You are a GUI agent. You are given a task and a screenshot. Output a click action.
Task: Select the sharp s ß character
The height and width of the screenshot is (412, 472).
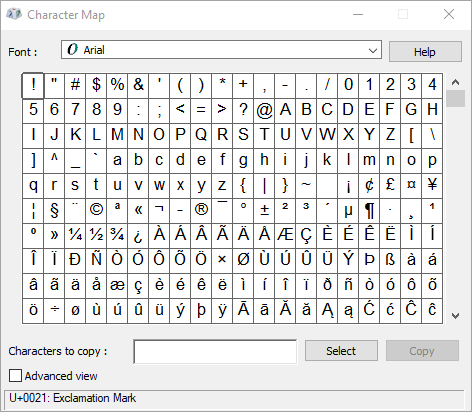click(390, 261)
